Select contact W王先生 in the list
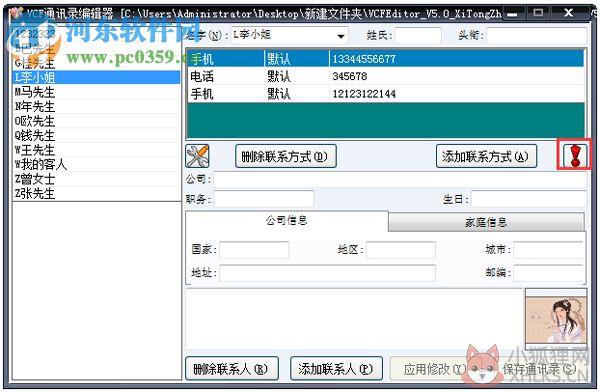Viewport: 600px width, 392px height. click(96, 150)
